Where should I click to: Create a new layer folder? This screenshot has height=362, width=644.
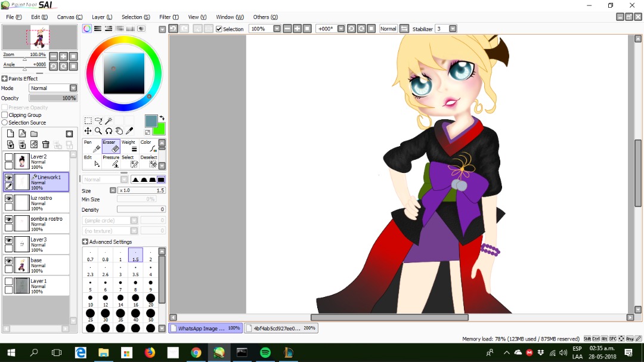click(x=34, y=134)
